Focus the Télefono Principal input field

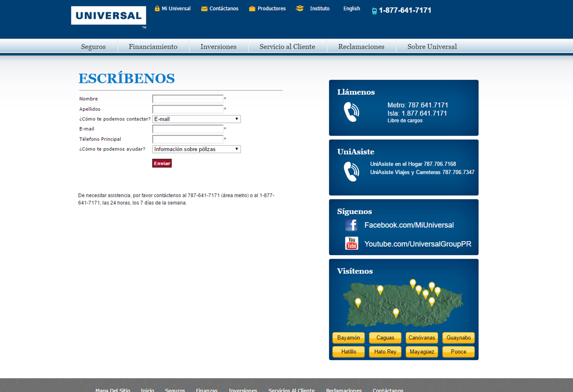[x=188, y=139]
